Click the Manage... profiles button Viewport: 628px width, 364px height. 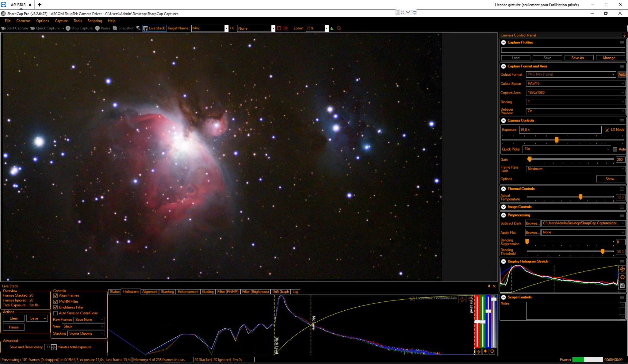coord(611,58)
